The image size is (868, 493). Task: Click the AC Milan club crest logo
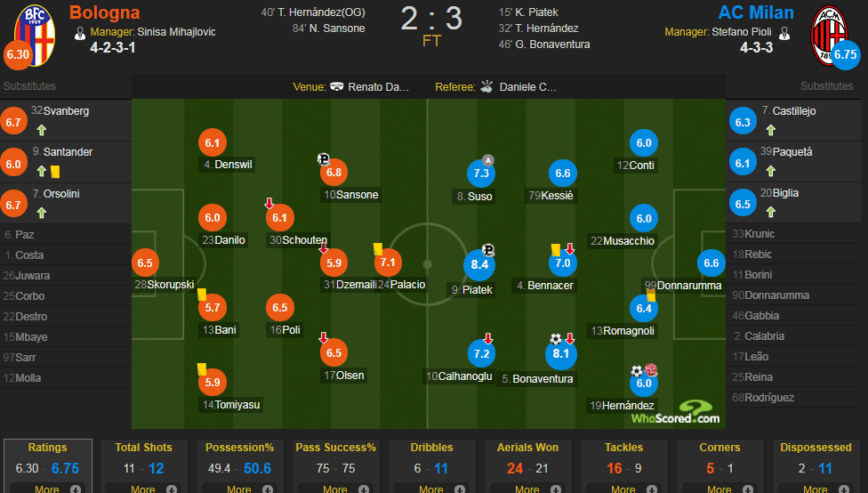pos(829,36)
